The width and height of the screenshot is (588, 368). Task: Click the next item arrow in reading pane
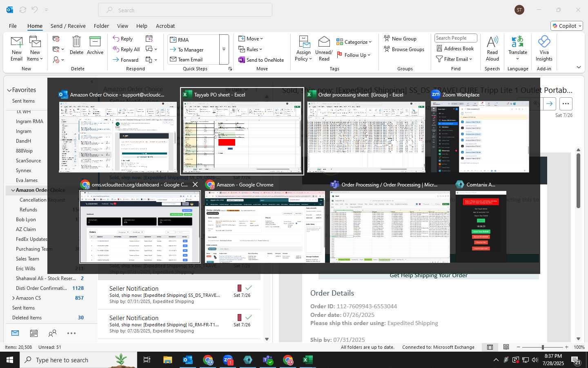pyautogui.click(x=549, y=103)
